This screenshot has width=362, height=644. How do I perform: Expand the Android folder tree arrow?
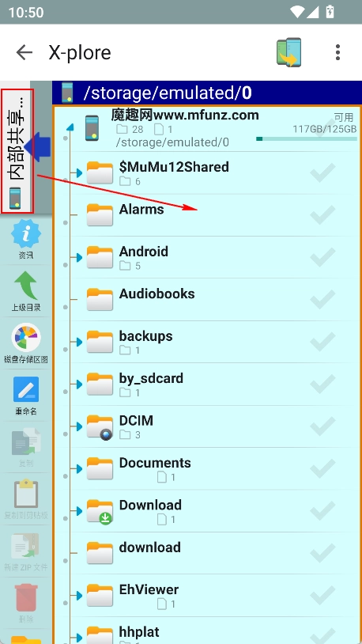tap(79, 257)
